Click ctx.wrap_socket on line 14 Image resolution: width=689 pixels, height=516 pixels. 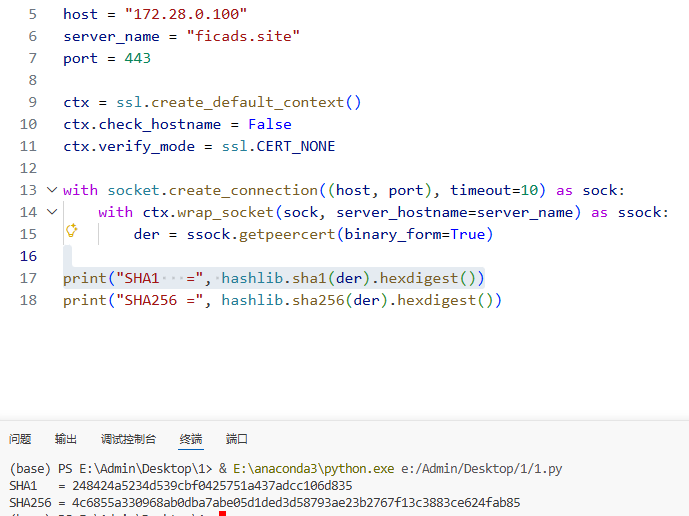click(208, 212)
